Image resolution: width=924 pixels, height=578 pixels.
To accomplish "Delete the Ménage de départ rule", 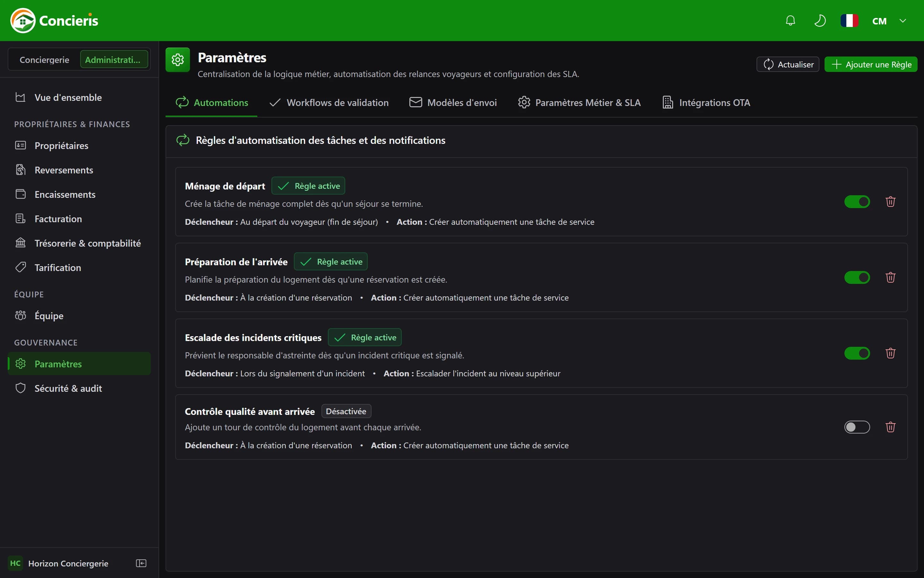I will coord(890,201).
